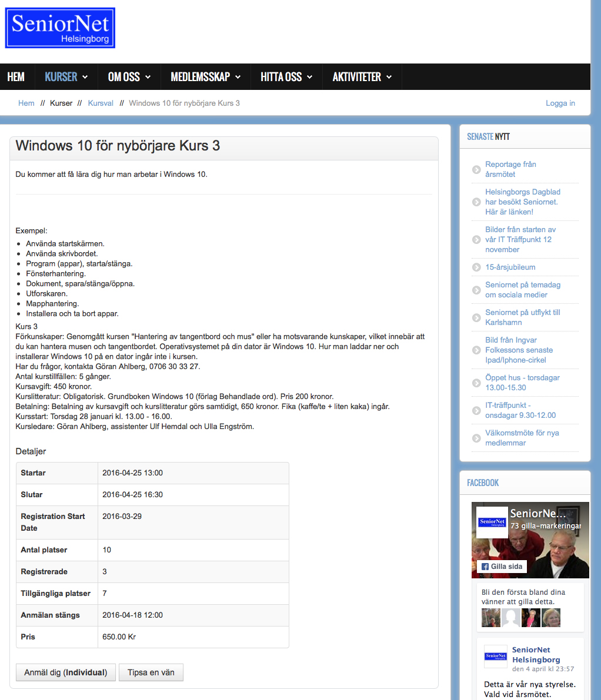Screen dimensions: 601x700
Task: Select the Kurser navigation item
Action: click(x=61, y=77)
